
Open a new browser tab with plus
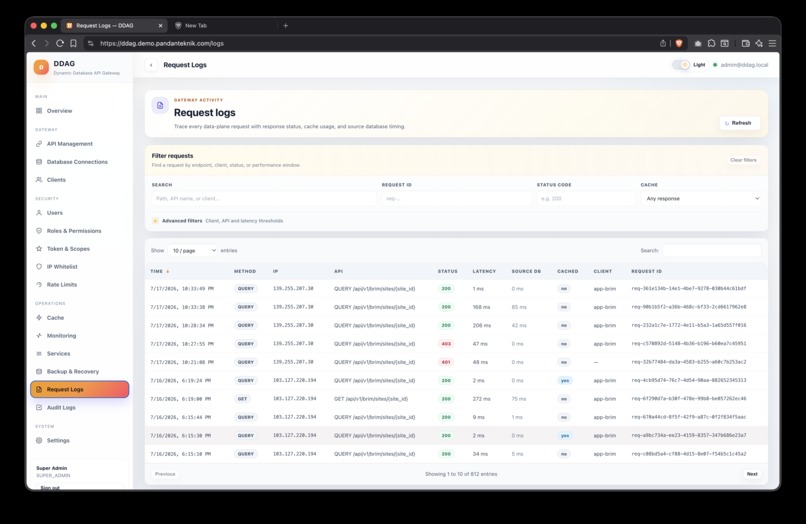[286, 25]
